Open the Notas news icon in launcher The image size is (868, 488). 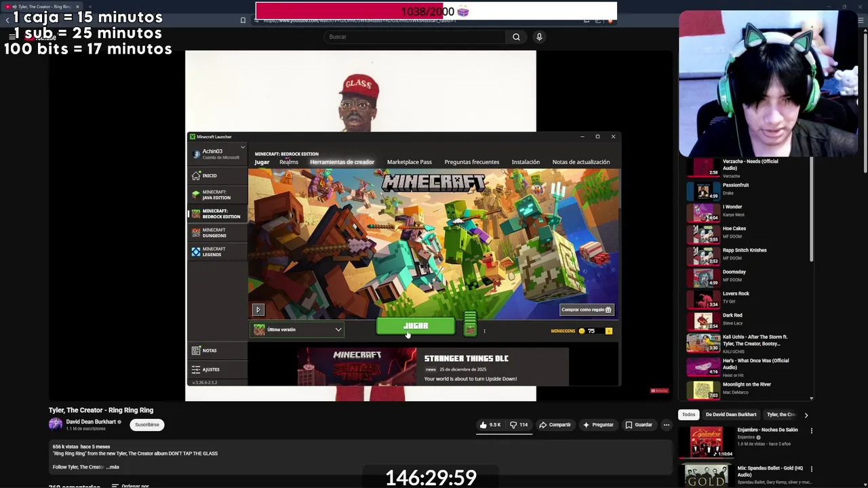pos(196,350)
